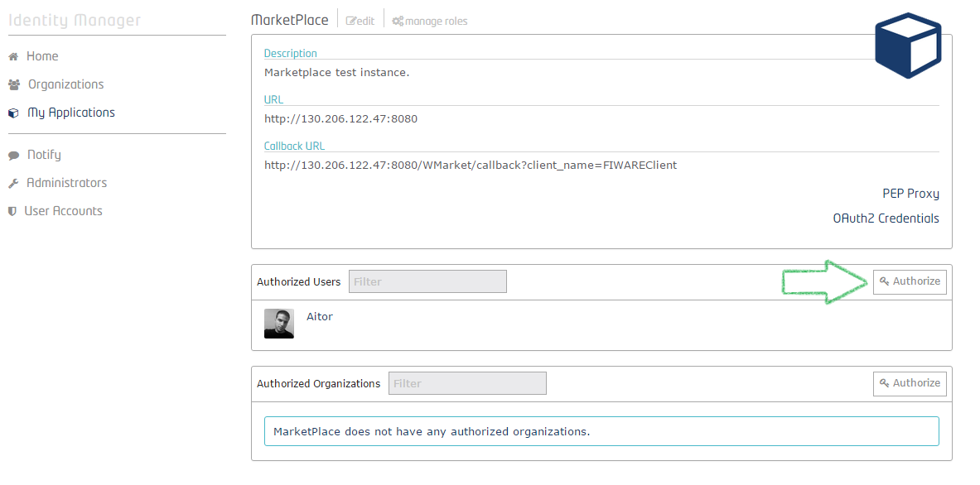Click the large blue application cube logo
The image size is (980, 485).
(x=907, y=46)
